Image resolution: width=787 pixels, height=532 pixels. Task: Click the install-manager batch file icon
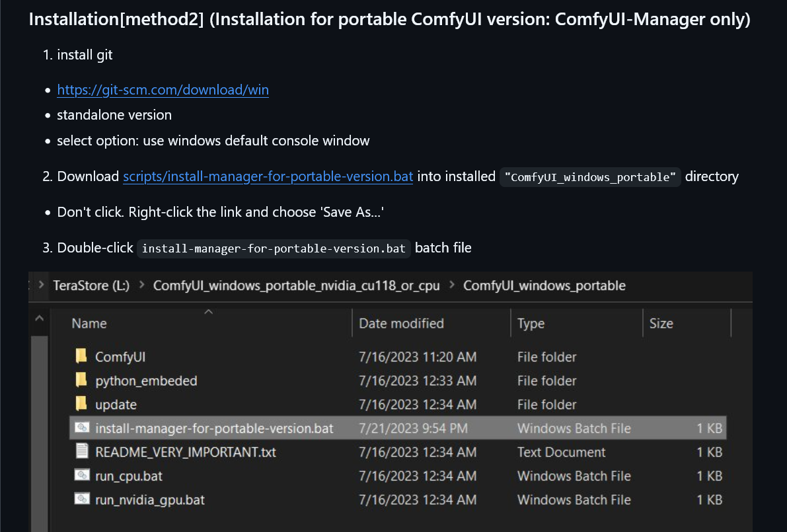click(81, 428)
